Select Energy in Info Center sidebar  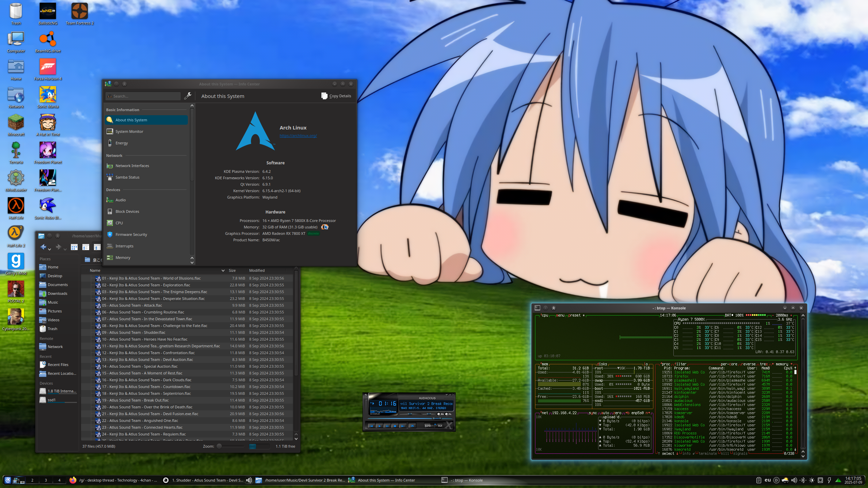click(146, 143)
